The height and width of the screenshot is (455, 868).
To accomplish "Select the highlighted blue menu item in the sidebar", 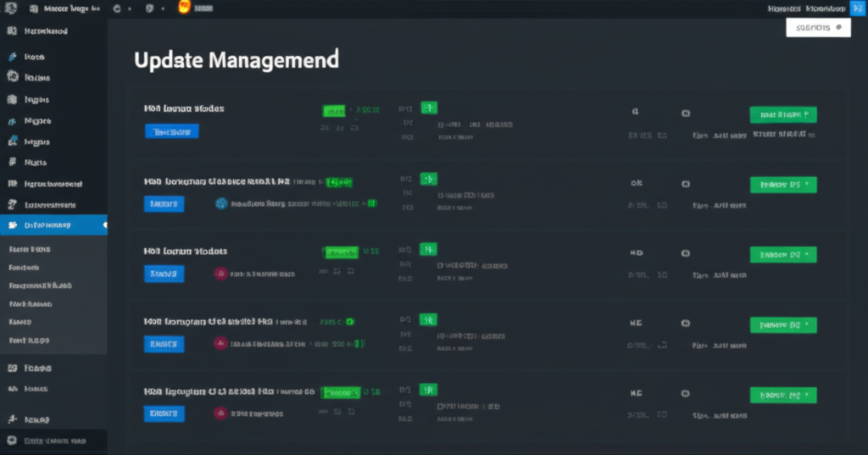I will click(53, 225).
